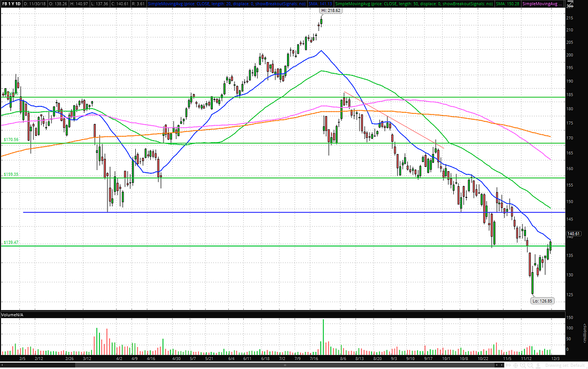Click the Hi: 218.62 price bubble
Image resolution: width=588 pixels, height=369 pixels.
pyautogui.click(x=331, y=11)
